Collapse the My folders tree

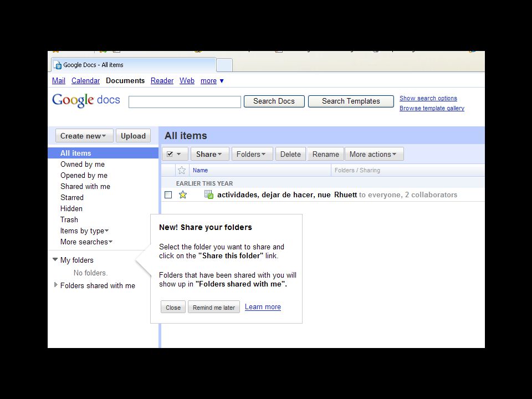[55, 259]
